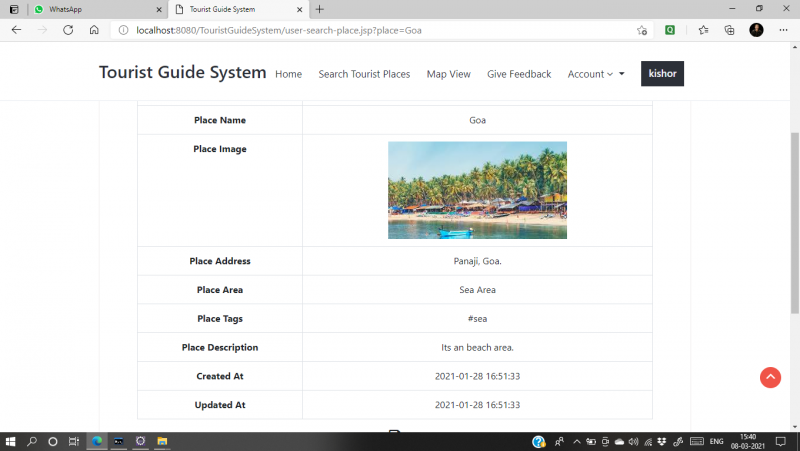Open the touch keyboard tray icon
The width and height of the screenshot is (800, 451).
tap(697, 441)
